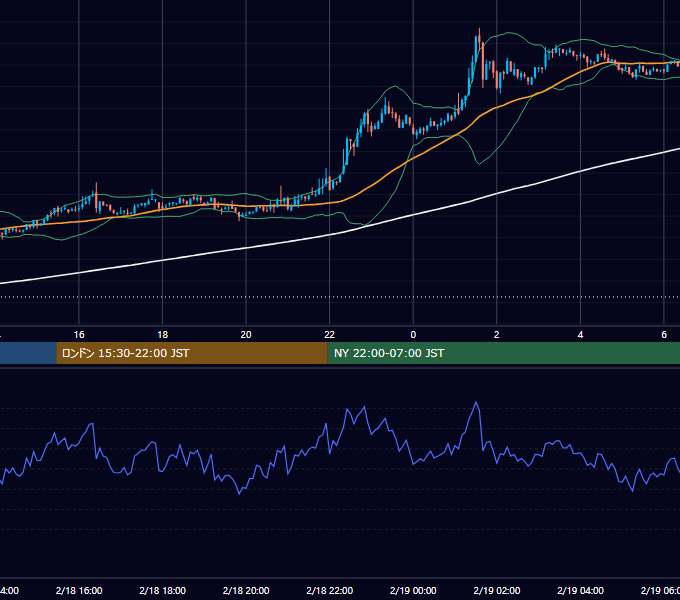Click the 6 hour label on price chart axis
The height and width of the screenshot is (600, 680).
click(x=664, y=335)
